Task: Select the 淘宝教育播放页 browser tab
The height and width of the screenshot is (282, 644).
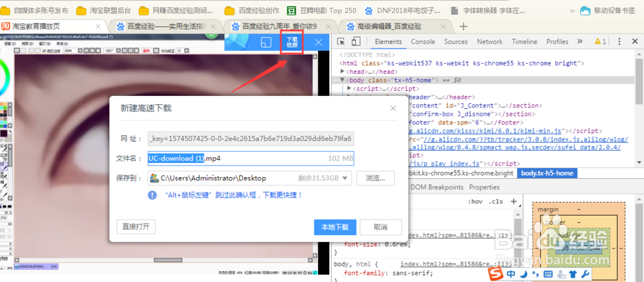Action: click(x=52, y=26)
